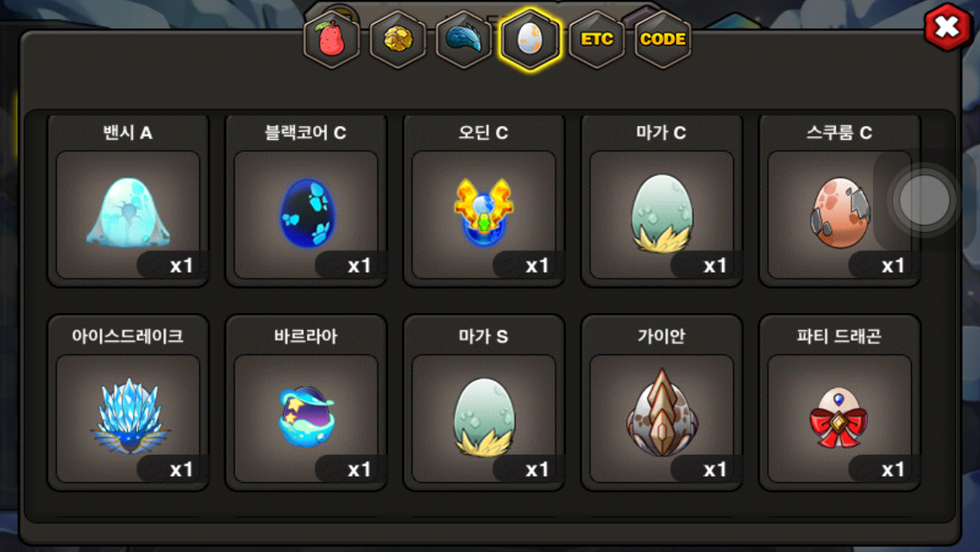
Task: Choose the 가이안 spiked rock egg
Action: coord(662,418)
